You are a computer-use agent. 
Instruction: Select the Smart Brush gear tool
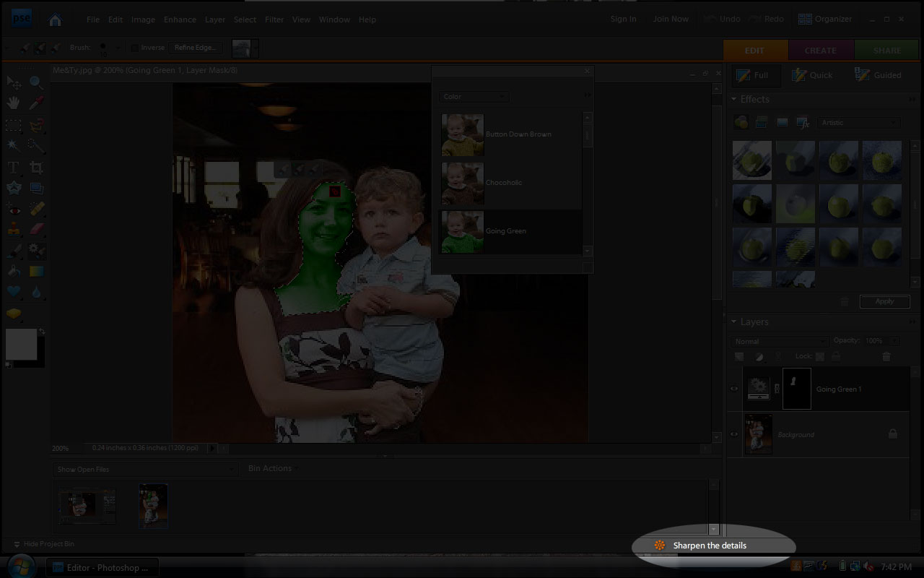coord(36,251)
